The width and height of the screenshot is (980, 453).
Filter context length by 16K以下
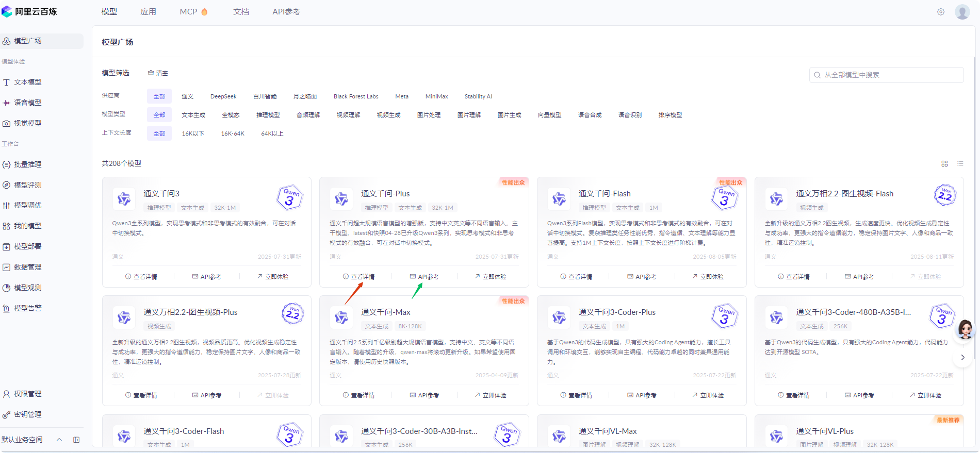point(193,133)
